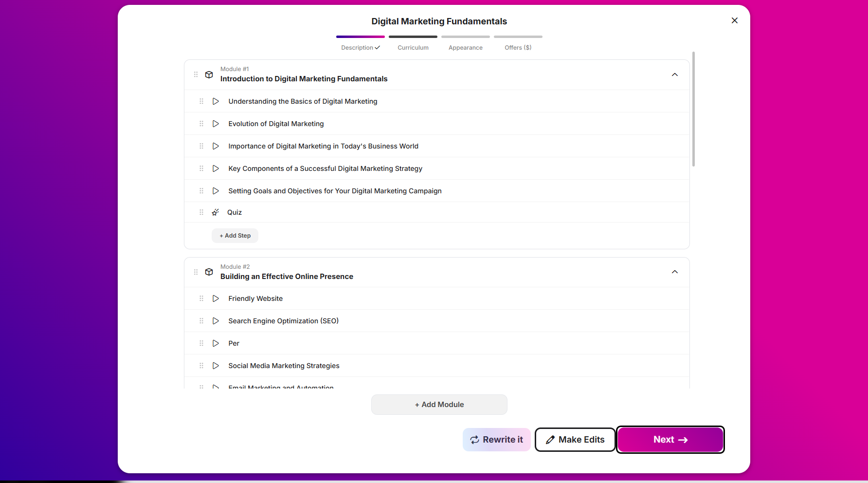Click the cube icon of Module #1
The image size is (868, 483).
pyautogui.click(x=209, y=74)
